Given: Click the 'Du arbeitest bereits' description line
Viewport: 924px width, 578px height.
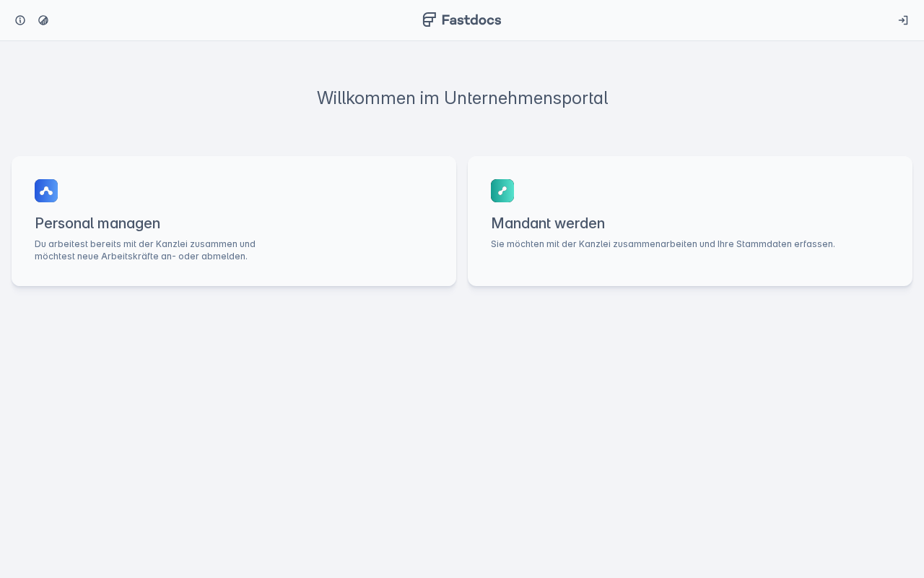Looking at the screenshot, I should [145, 244].
